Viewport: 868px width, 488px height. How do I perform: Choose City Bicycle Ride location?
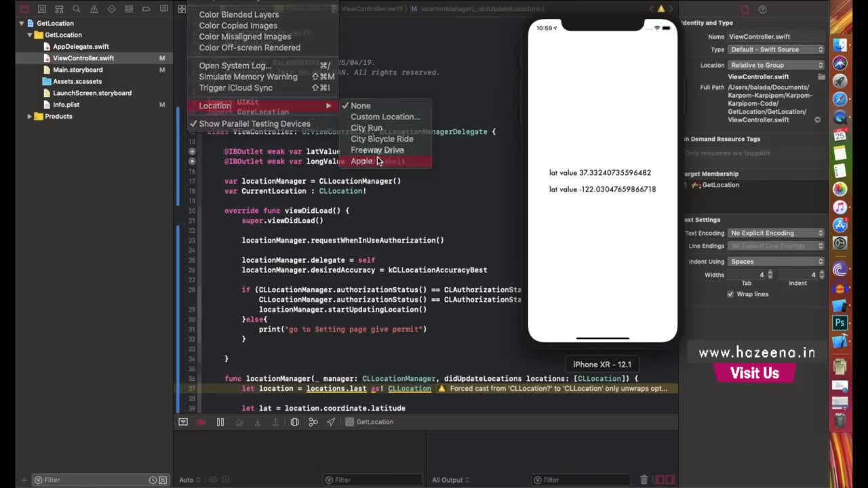point(385,139)
